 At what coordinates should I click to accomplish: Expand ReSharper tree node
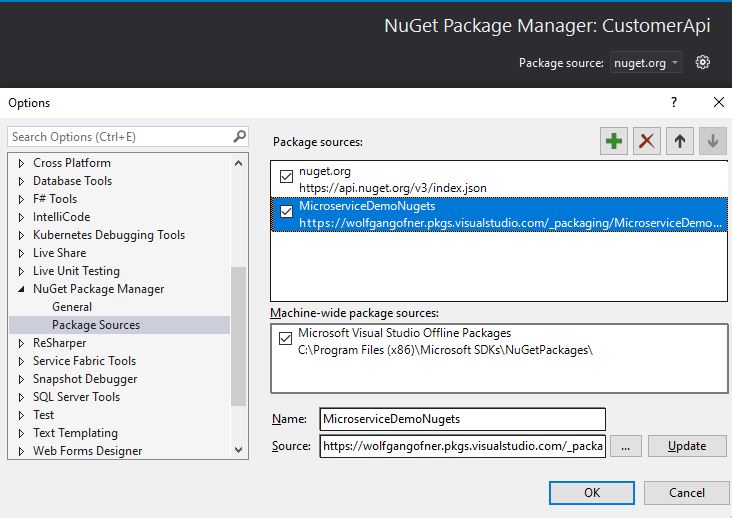(x=21, y=343)
